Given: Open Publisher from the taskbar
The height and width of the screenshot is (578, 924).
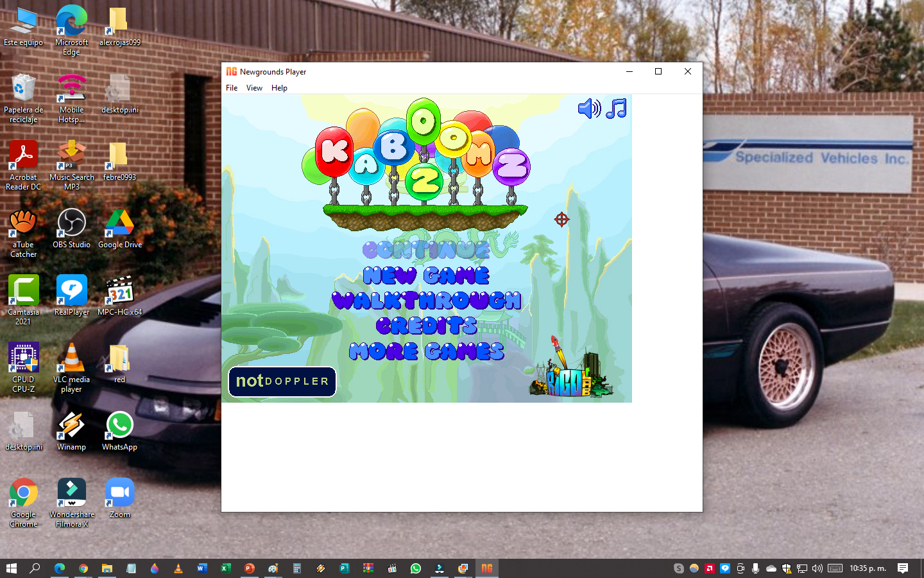Looking at the screenshot, I should coord(345,568).
